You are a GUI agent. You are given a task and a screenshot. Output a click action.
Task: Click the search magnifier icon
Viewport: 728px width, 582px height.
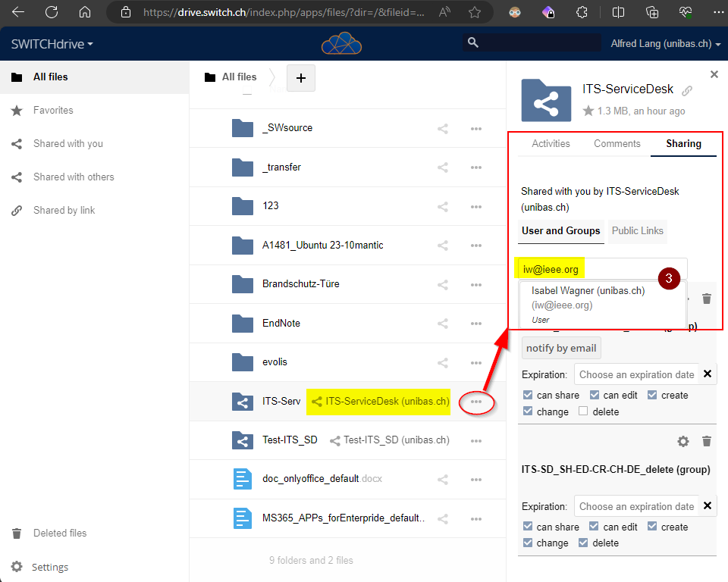[x=472, y=42]
